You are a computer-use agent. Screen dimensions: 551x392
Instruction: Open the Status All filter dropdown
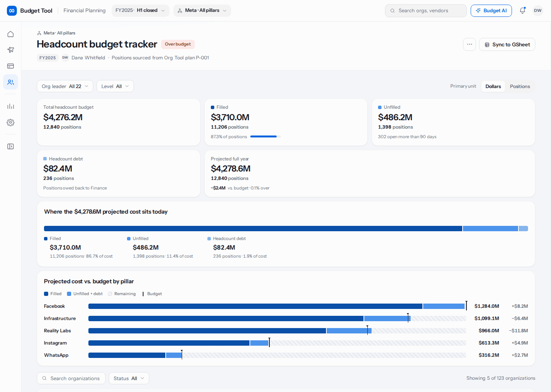pos(129,379)
